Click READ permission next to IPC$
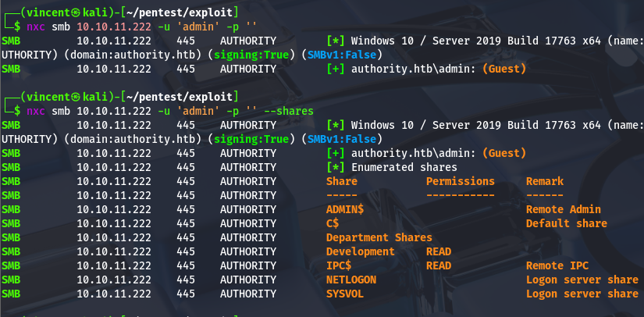644x317 pixels. tap(439, 265)
